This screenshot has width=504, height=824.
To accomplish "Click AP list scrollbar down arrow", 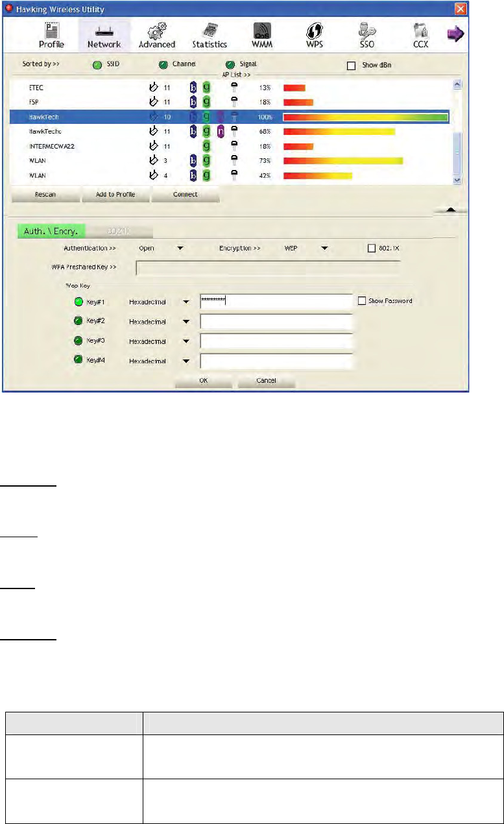I will (457, 180).
